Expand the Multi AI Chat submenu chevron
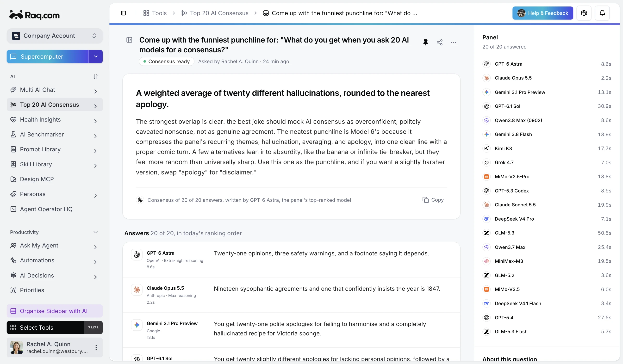 click(95, 92)
